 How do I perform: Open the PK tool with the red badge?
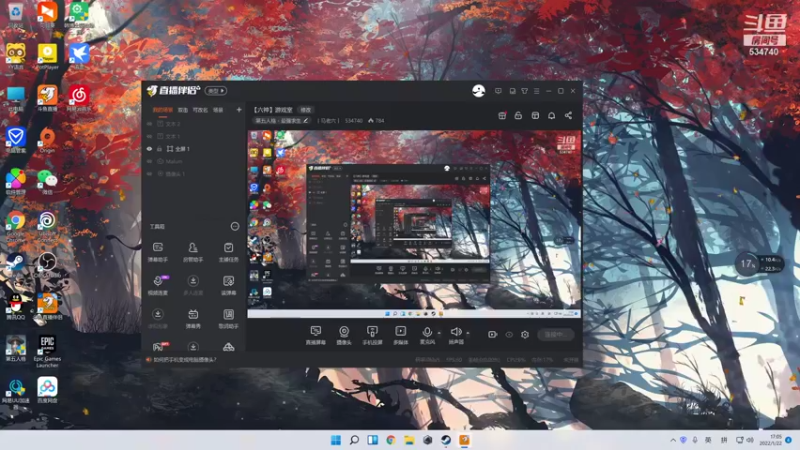158,347
